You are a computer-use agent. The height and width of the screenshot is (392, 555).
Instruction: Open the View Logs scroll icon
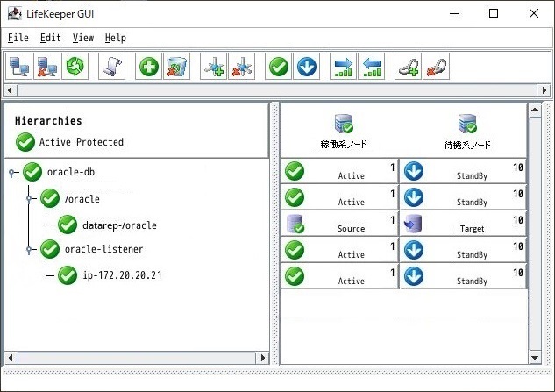point(112,67)
